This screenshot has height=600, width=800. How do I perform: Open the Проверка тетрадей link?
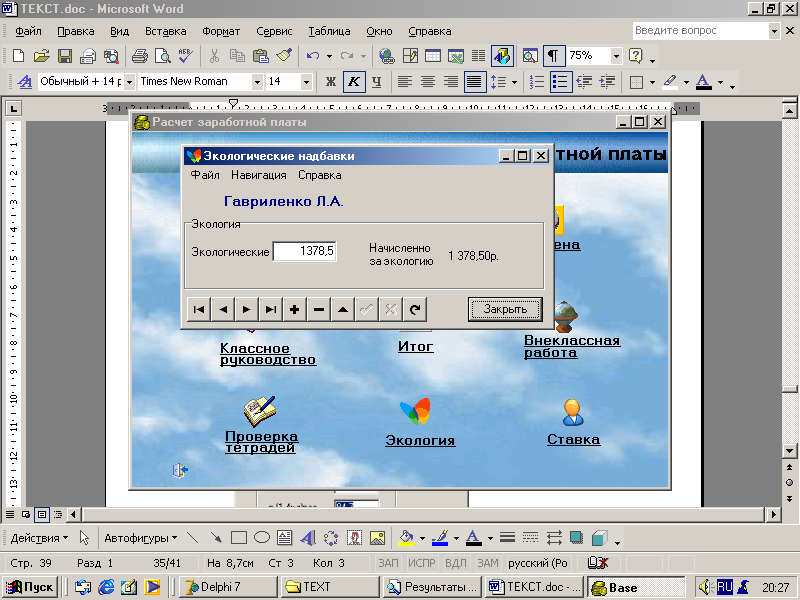tap(261, 442)
